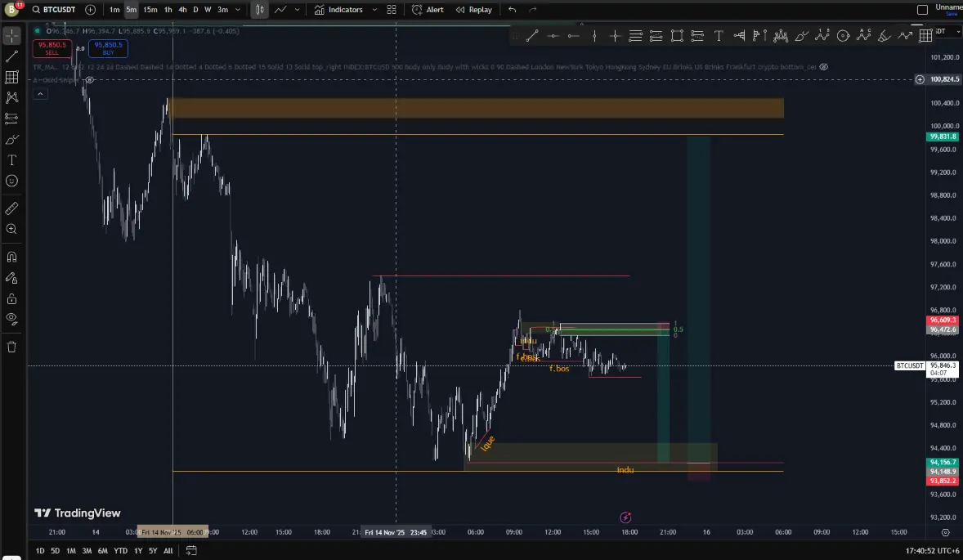Undo the last chart action

pyautogui.click(x=513, y=9)
